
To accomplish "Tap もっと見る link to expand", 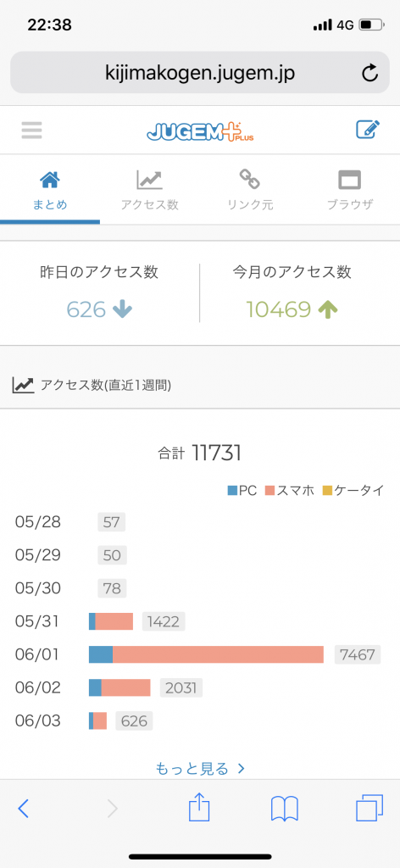I will pos(200,768).
